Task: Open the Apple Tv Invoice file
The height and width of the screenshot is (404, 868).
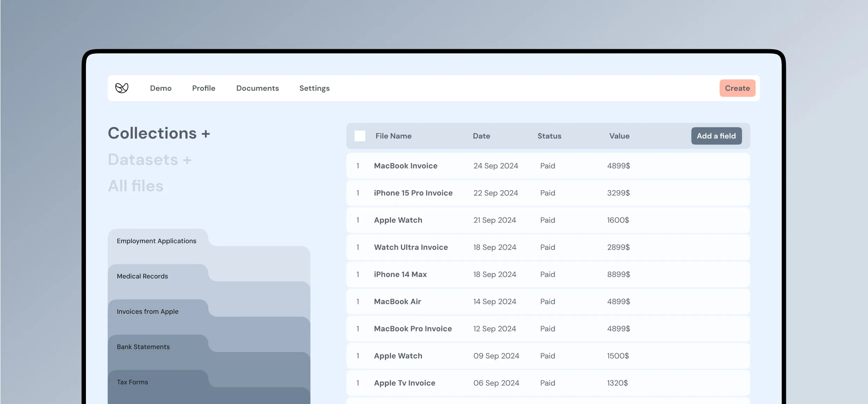Action: point(404,383)
